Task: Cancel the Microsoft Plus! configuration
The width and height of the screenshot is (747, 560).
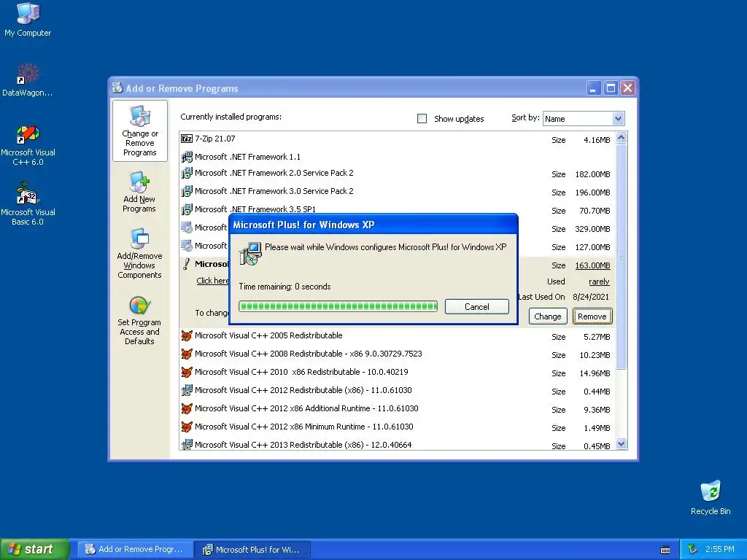Action: [477, 307]
